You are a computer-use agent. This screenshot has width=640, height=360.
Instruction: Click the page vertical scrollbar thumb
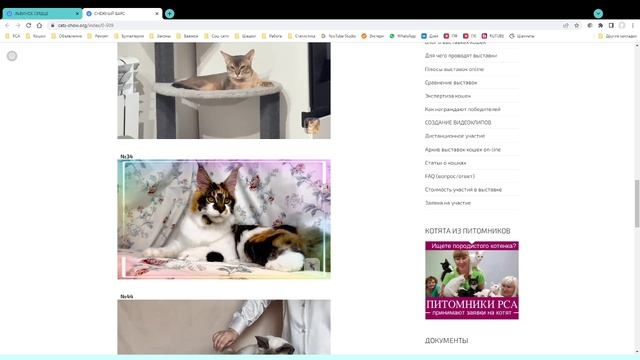[637, 203]
